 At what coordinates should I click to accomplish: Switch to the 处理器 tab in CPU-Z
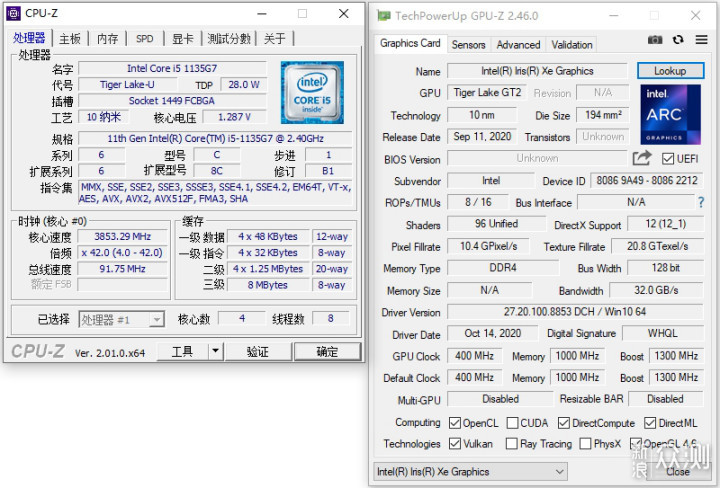click(x=29, y=38)
